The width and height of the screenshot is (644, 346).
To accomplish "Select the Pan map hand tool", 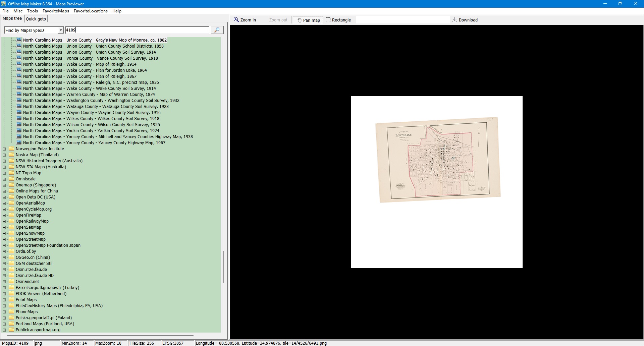I will click(309, 20).
